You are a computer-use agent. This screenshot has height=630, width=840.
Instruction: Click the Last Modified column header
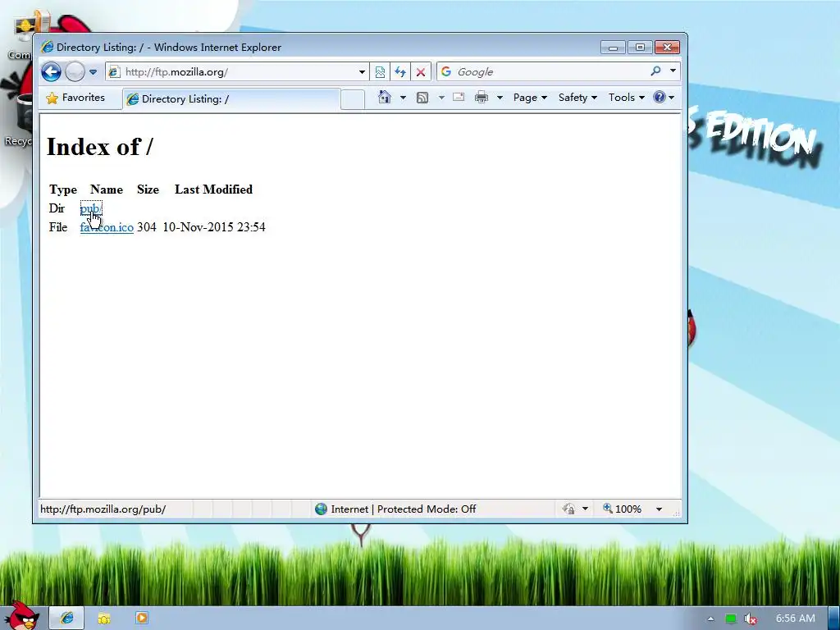click(x=214, y=189)
